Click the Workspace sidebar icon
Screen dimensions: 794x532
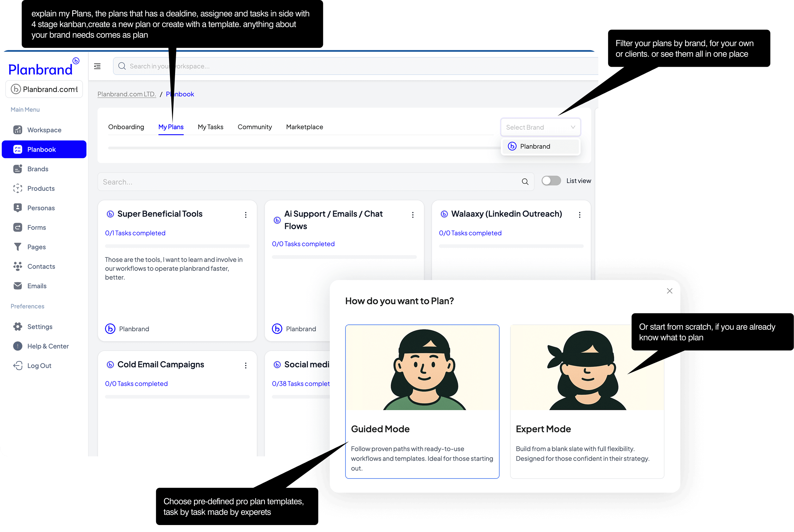pos(18,130)
